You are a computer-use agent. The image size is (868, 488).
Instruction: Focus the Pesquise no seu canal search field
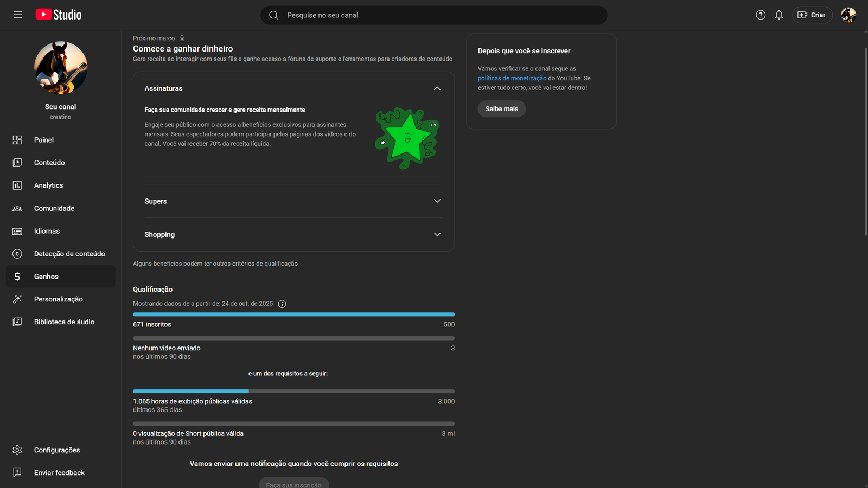coord(434,15)
